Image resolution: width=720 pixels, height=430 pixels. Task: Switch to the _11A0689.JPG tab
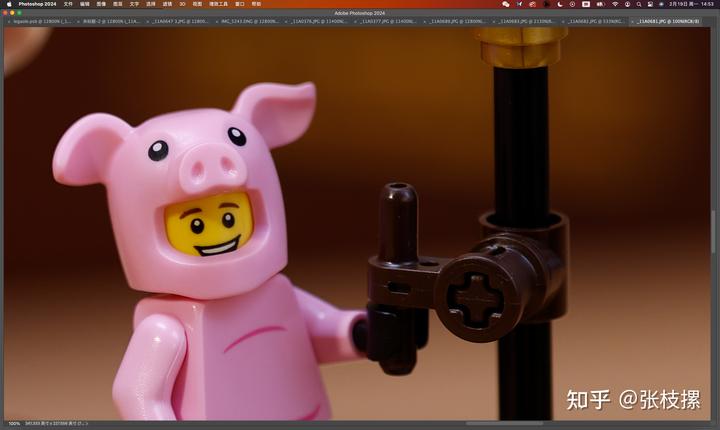coord(458,22)
